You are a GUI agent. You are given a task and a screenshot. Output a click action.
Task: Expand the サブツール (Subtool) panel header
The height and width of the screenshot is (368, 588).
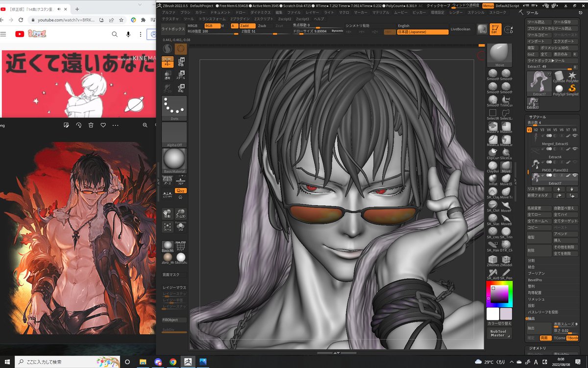coord(537,117)
